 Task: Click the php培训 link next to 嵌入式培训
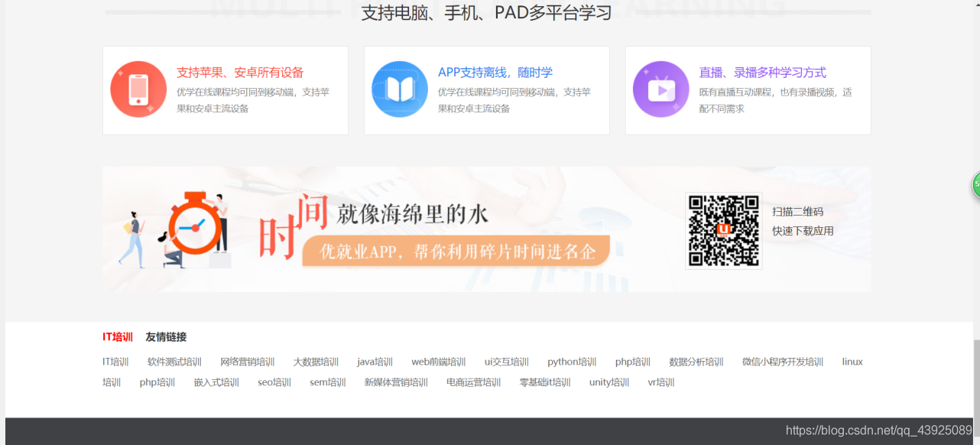coord(157,383)
